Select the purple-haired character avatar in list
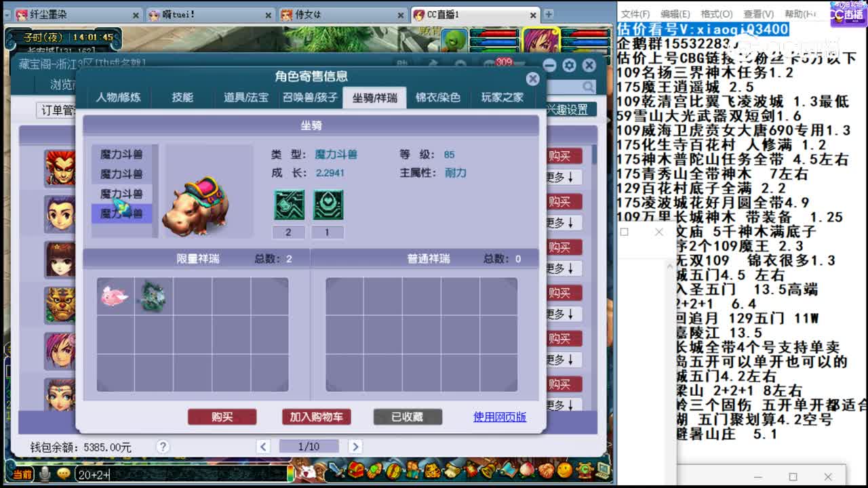868x488 pixels. pyautogui.click(x=60, y=350)
